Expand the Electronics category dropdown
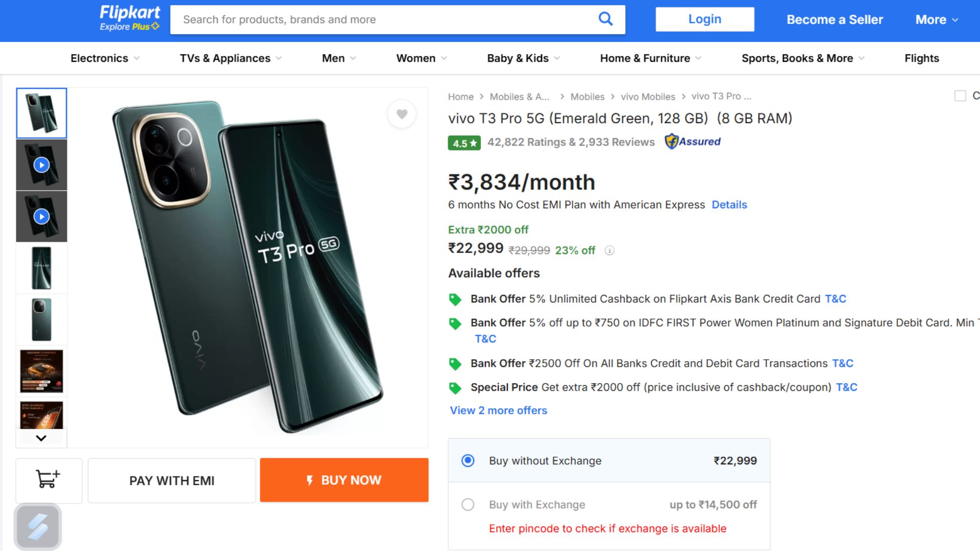Image resolution: width=980 pixels, height=551 pixels. [105, 58]
